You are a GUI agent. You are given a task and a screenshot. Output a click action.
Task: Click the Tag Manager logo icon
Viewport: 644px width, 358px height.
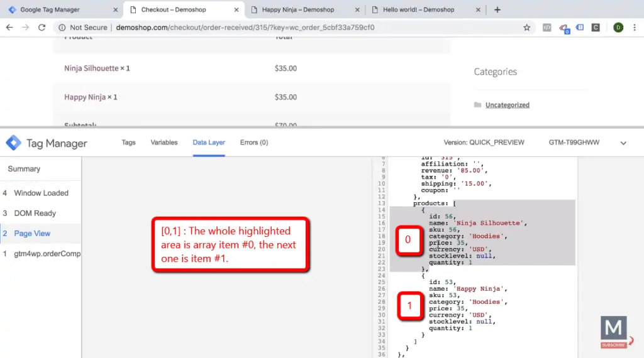click(13, 143)
